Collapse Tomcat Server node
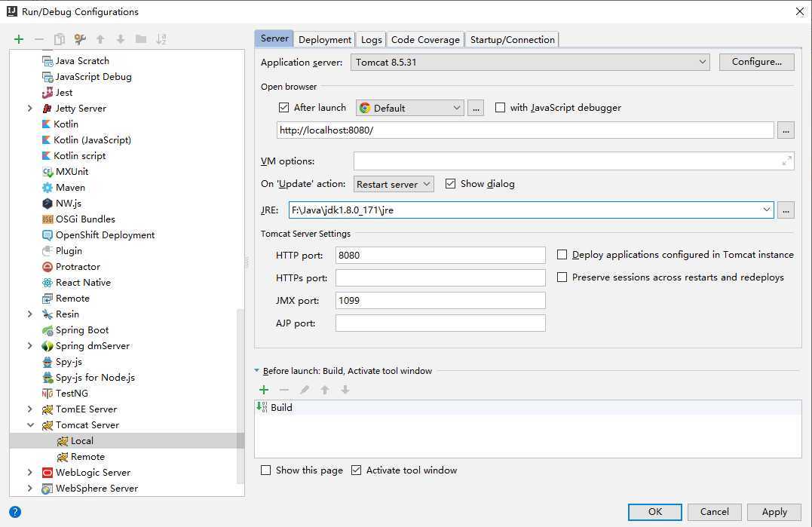Screen dimensions: 812x527 tap(30, 425)
